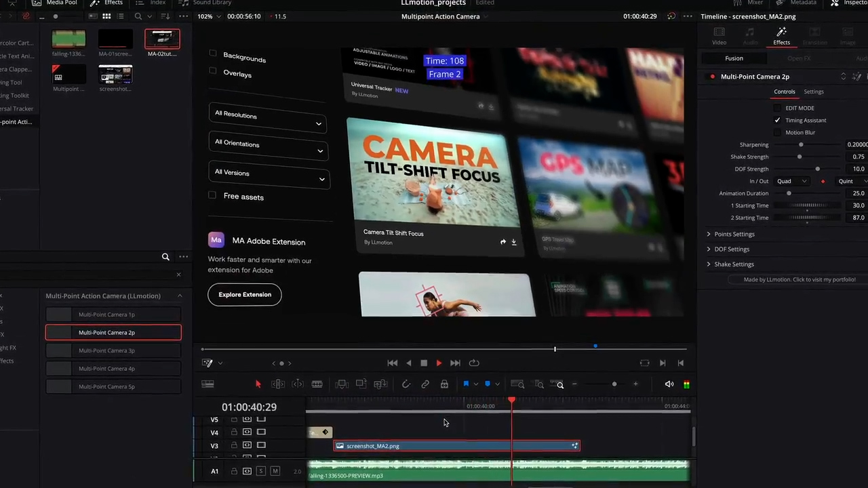Click the Match Frame icon below viewer

point(644,363)
